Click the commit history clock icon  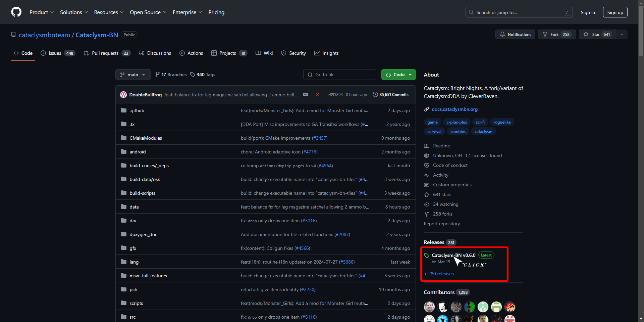coord(375,95)
